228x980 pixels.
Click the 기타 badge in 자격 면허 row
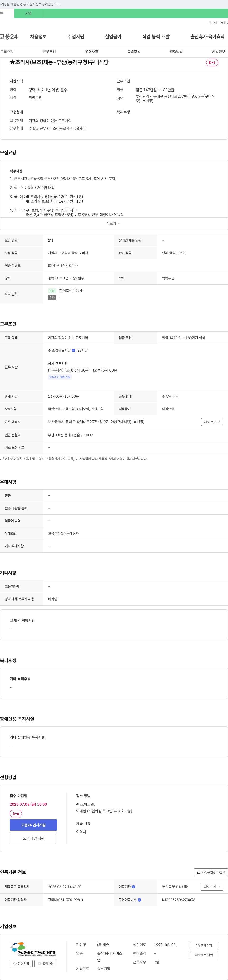pyautogui.click(x=52, y=297)
